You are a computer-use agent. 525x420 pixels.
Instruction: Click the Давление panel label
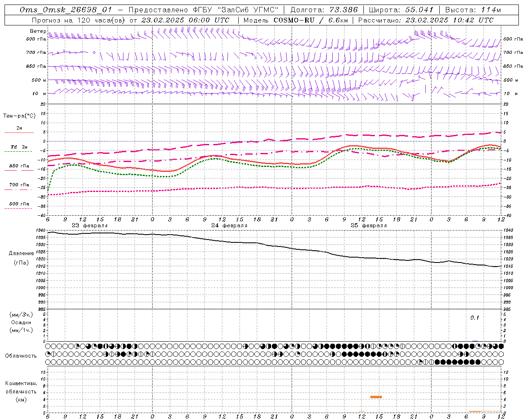[21, 253]
